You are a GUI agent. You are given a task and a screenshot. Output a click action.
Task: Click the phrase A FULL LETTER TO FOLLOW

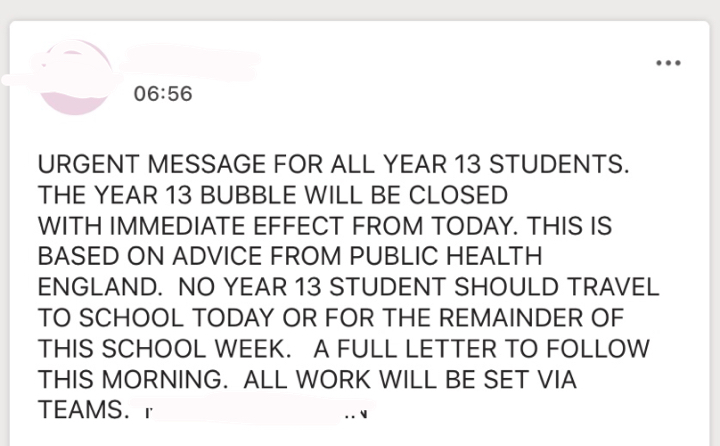click(482, 349)
